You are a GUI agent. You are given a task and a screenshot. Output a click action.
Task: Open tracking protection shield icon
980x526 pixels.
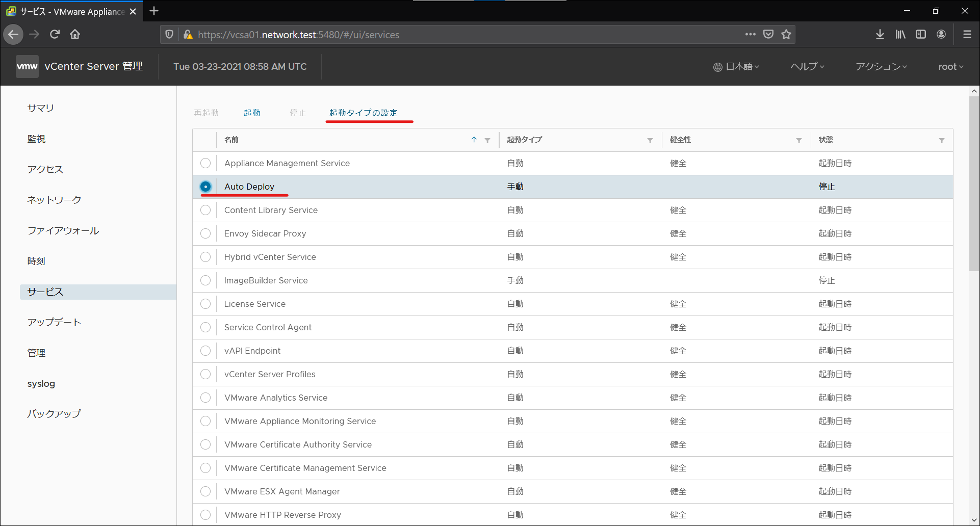tap(169, 34)
